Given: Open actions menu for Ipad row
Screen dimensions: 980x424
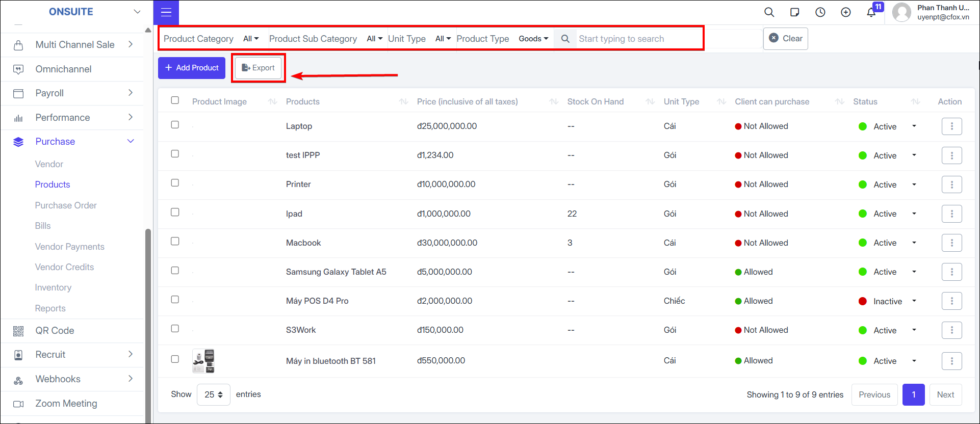Looking at the screenshot, I should coord(951,214).
